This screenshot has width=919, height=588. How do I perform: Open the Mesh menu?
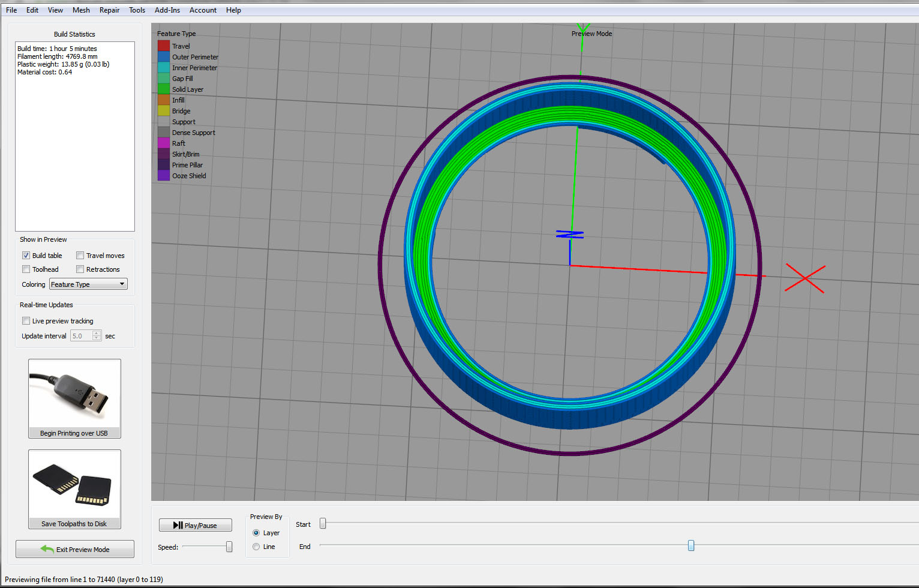pyautogui.click(x=81, y=10)
